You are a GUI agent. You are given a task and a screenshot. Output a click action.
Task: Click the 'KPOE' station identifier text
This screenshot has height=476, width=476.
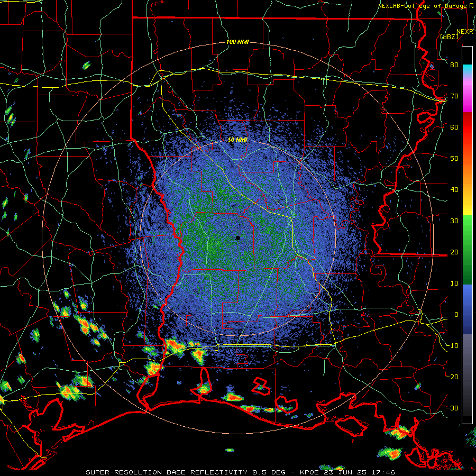point(309,472)
